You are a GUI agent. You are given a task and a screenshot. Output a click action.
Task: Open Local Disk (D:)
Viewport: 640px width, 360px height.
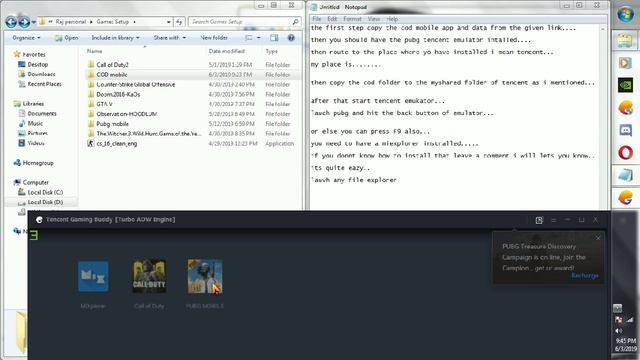45,202
